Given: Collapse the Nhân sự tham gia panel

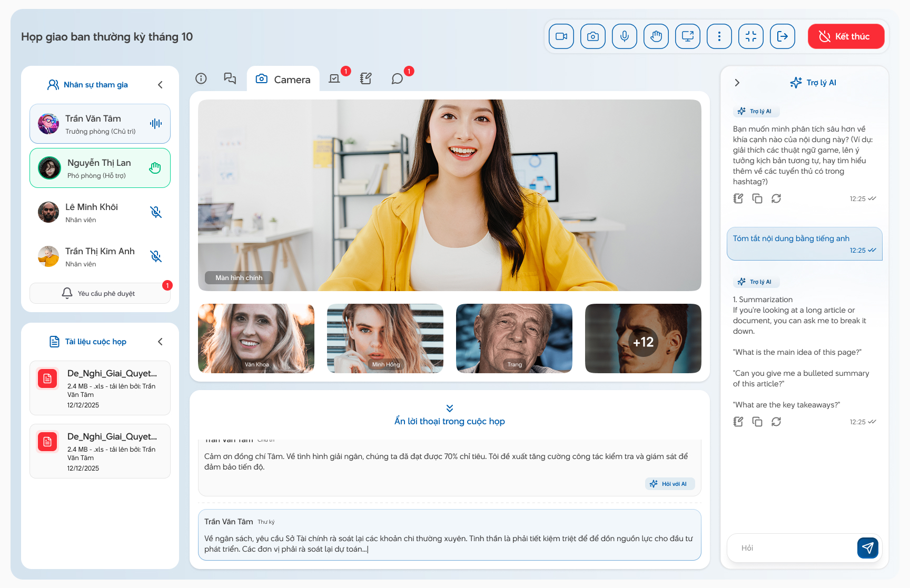Looking at the screenshot, I should coord(160,85).
